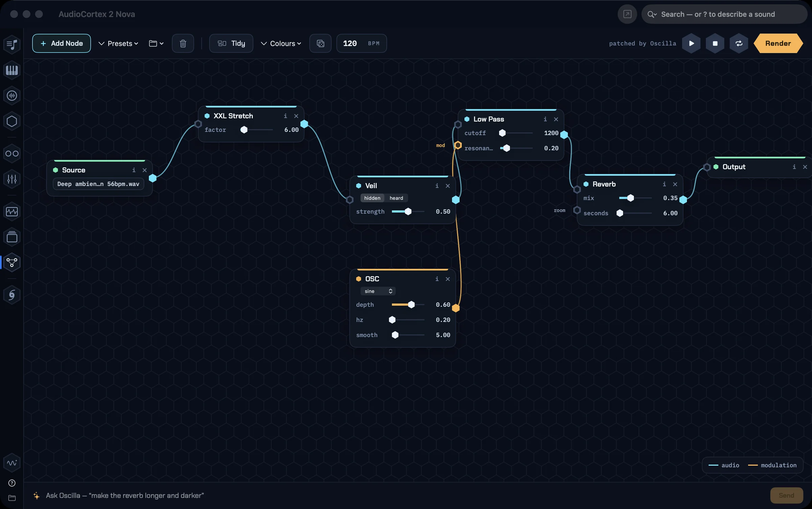Show info for the OSC node
Viewport: 812px width, 509px height.
pos(437,279)
